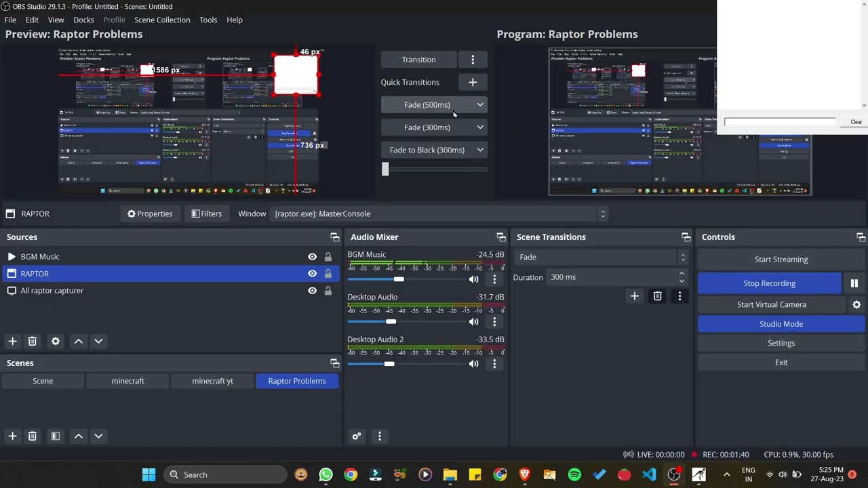
Task: Adjust BGM Music volume slider
Action: click(x=399, y=279)
